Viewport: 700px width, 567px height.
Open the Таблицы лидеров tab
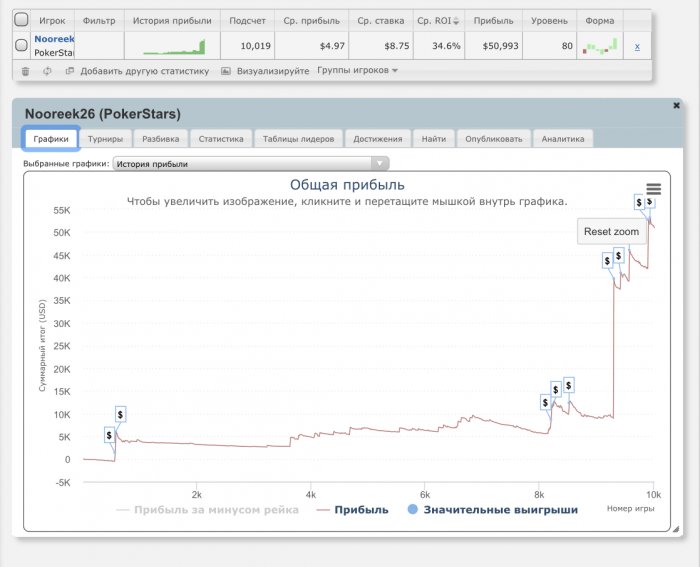[x=298, y=139]
